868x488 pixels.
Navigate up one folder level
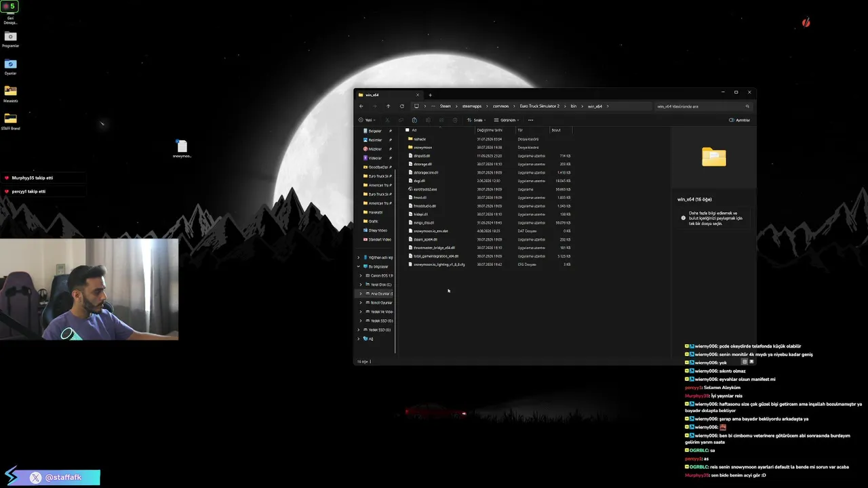pyautogui.click(x=388, y=106)
